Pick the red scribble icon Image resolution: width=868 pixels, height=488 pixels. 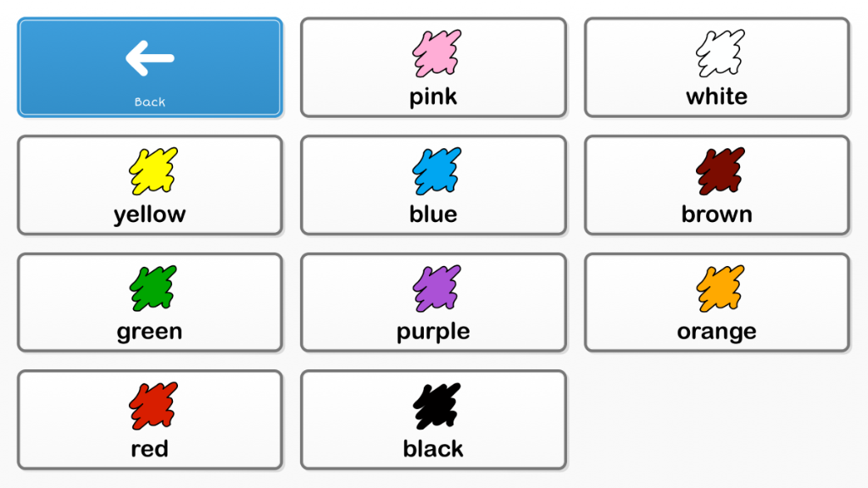[x=153, y=406]
